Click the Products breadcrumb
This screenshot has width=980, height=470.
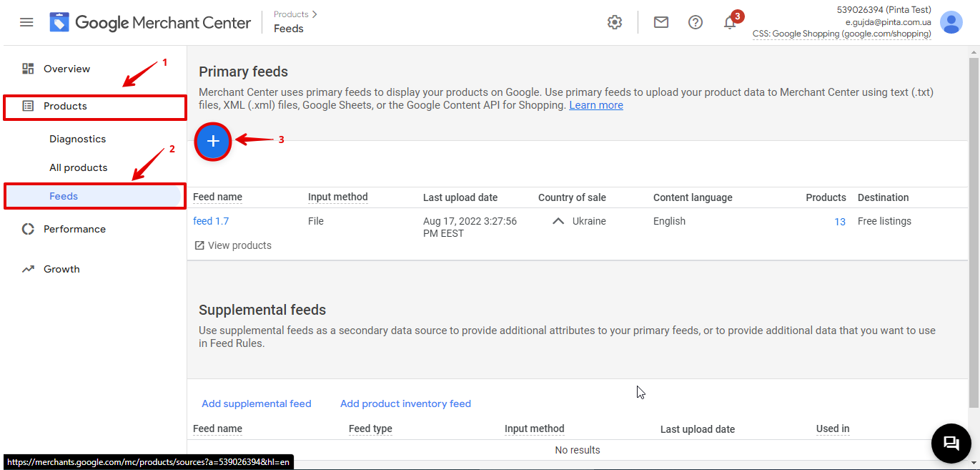tap(291, 14)
